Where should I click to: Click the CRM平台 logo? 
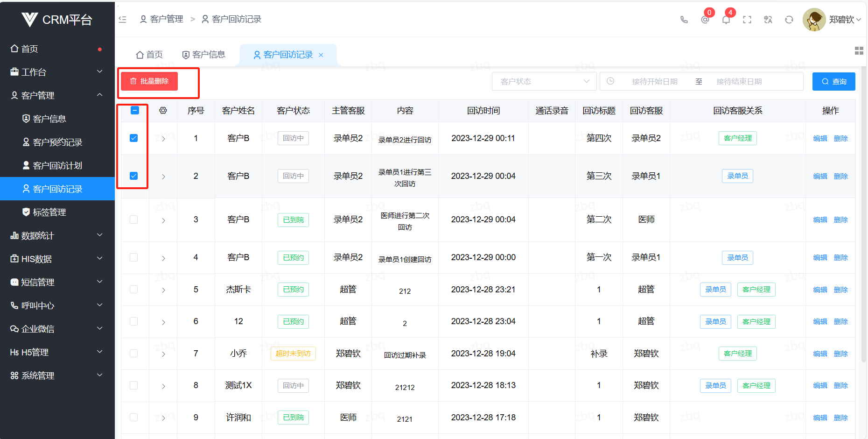57,20
